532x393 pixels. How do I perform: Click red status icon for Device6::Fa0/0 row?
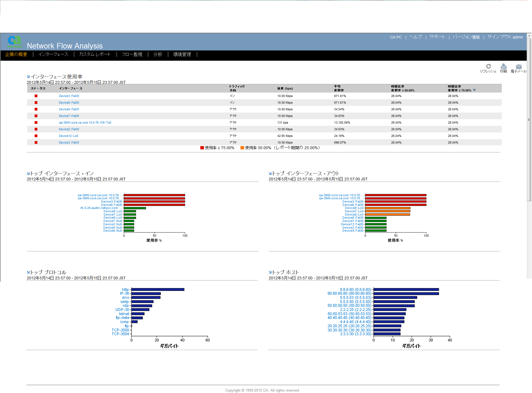[x=36, y=103]
